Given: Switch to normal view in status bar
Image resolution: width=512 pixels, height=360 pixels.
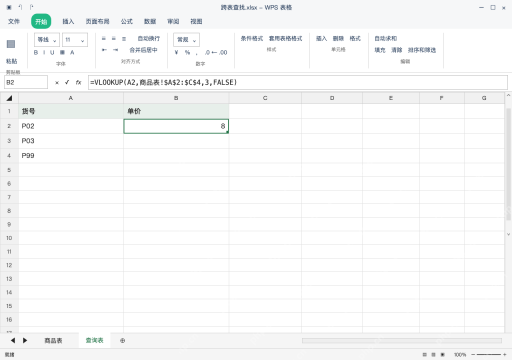Looking at the screenshot, I should [424, 355].
